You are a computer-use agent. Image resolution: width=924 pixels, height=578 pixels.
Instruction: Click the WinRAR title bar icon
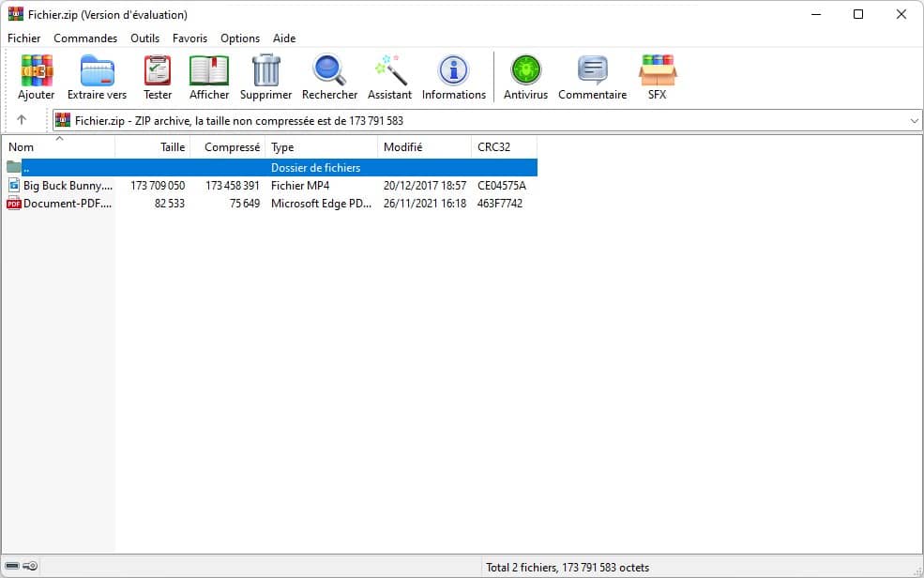(x=15, y=14)
